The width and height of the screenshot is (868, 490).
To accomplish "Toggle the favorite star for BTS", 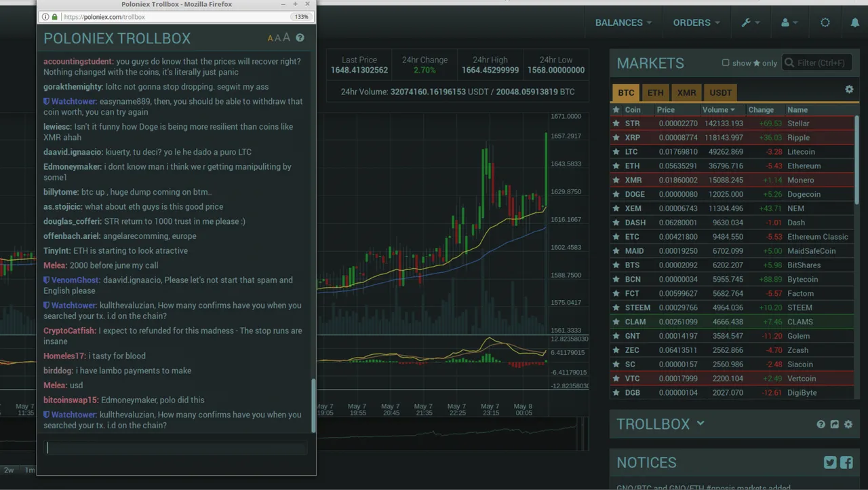I will [x=616, y=265].
